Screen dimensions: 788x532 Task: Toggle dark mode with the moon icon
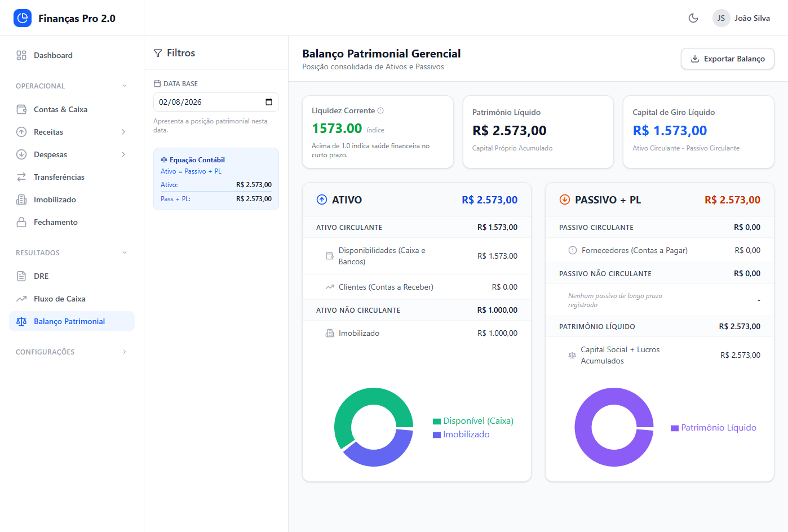coord(693,18)
